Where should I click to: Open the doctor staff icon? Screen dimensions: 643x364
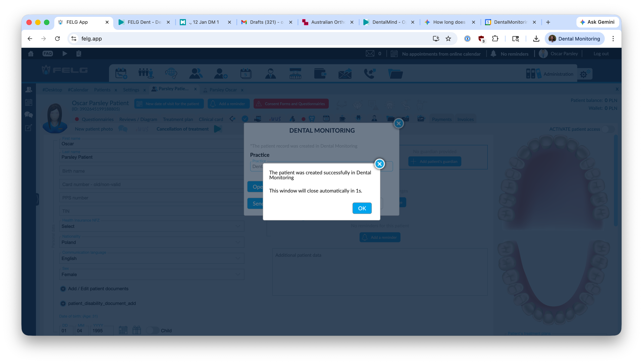click(270, 73)
